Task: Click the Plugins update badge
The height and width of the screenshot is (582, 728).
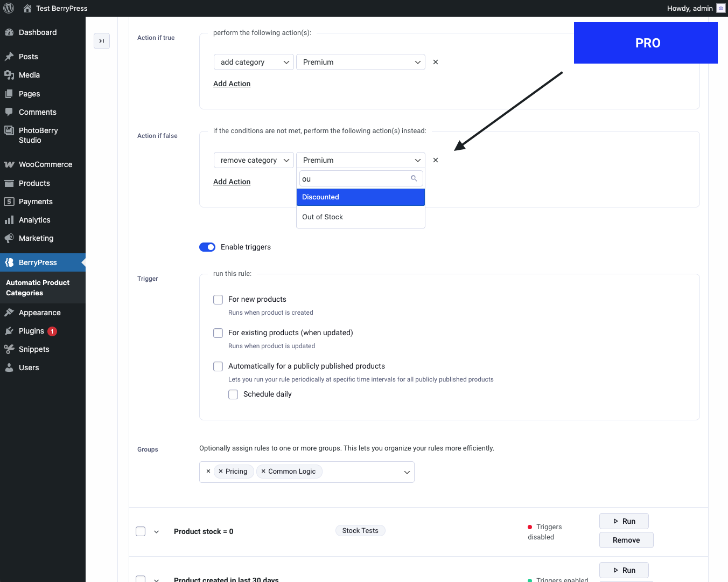Action: point(52,331)
